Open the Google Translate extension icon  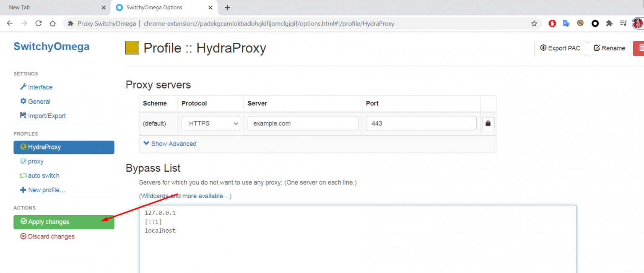pyautogui.click(x=566, y=24)
